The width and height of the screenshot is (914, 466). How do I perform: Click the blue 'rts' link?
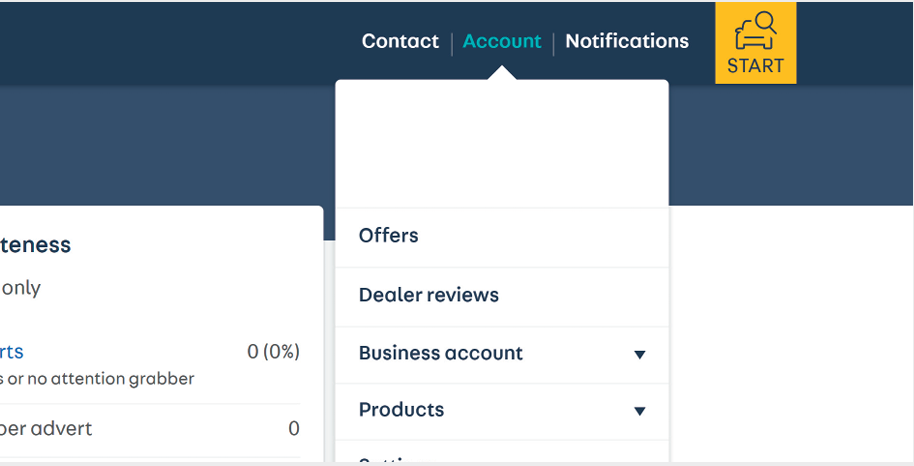point(12,352)
